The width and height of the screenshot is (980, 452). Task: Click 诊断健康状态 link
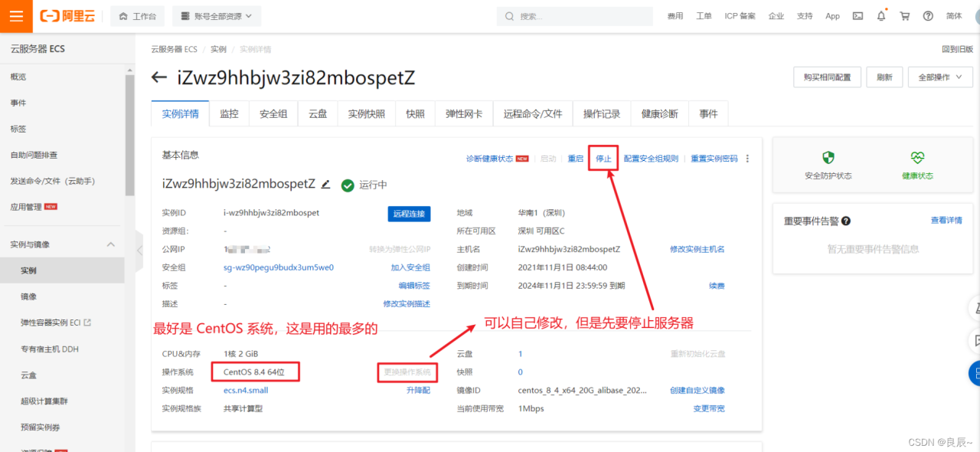(490, 159)
